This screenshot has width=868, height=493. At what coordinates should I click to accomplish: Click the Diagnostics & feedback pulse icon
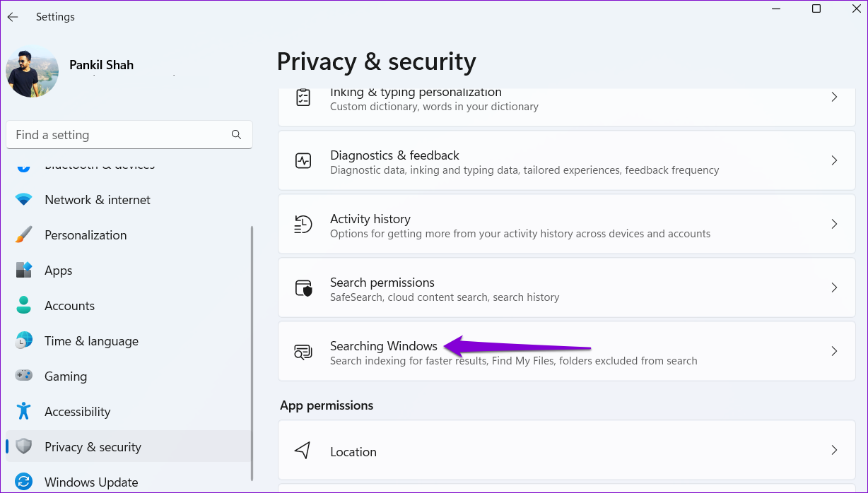(x=303, y=161)
